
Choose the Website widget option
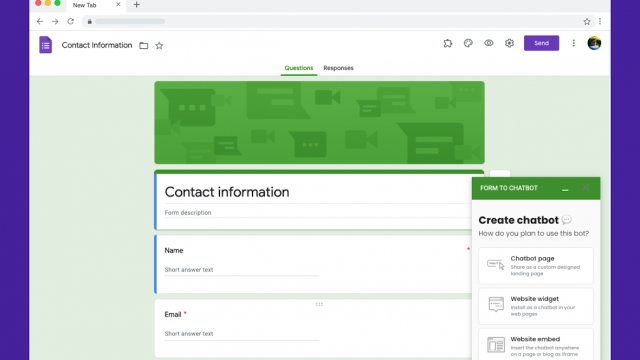[x=536, y=306]
